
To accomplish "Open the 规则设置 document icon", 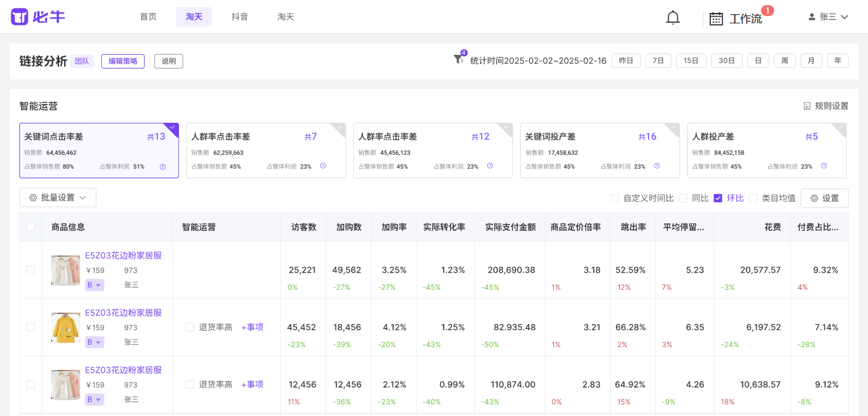I will 806,106.
